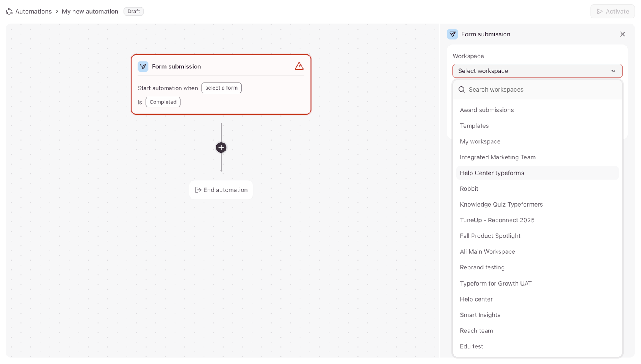Click the warning triangle on trigger card
Image resolution: width=641 pixels, height=364 pixels.
coord(299,66)
